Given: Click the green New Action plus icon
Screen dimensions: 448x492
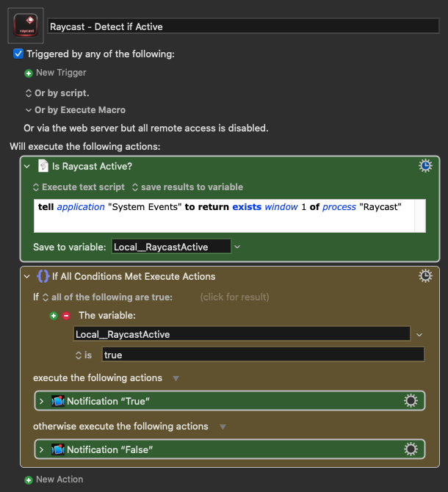Looking at the screenshot, I should click(x=29, y=480).
